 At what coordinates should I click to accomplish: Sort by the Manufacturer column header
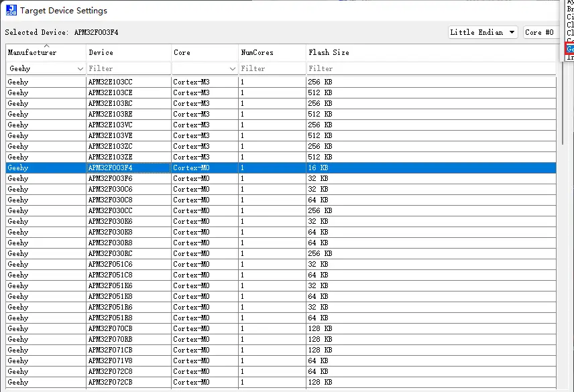tap(46, 52)
